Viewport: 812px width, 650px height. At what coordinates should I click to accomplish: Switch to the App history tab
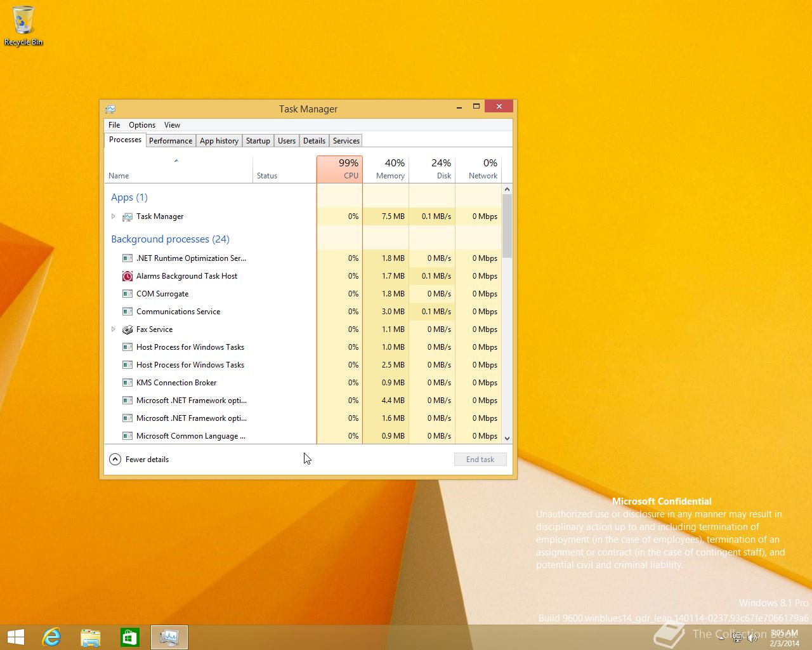click(x=219, y=141)
